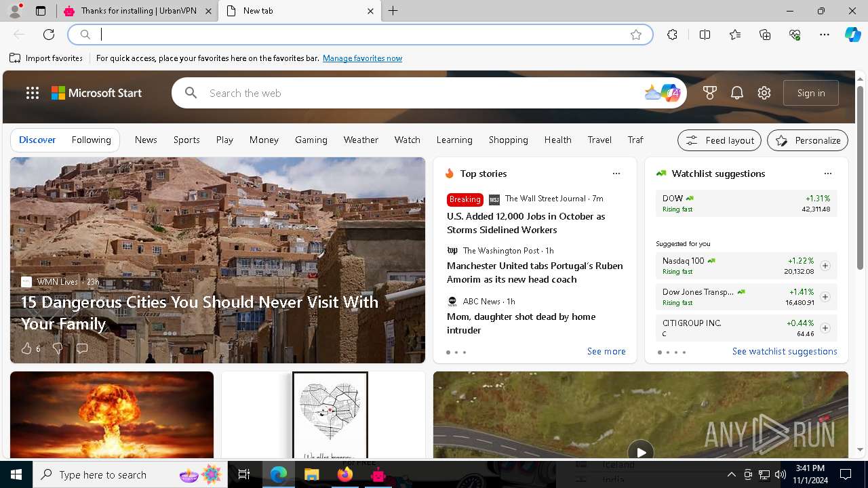The image size is (868, 488).
Task: Open the News category
Action: coord(146,140)
